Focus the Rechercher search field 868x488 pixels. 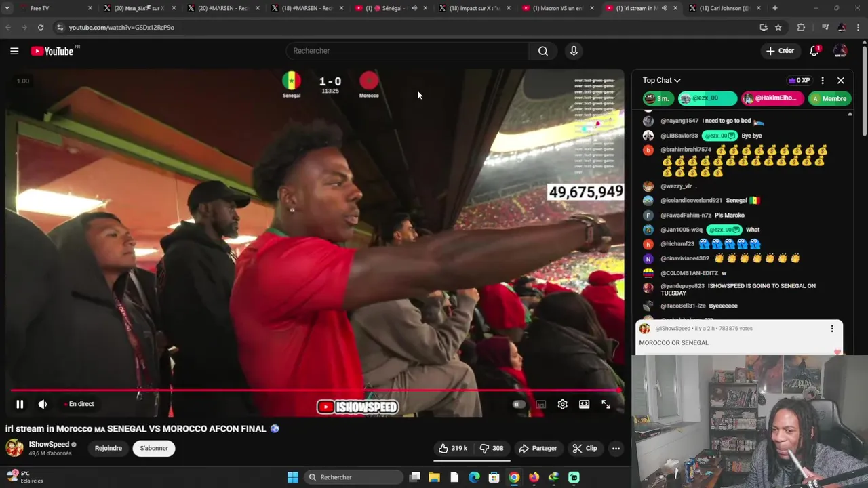[x=407, y=51]
